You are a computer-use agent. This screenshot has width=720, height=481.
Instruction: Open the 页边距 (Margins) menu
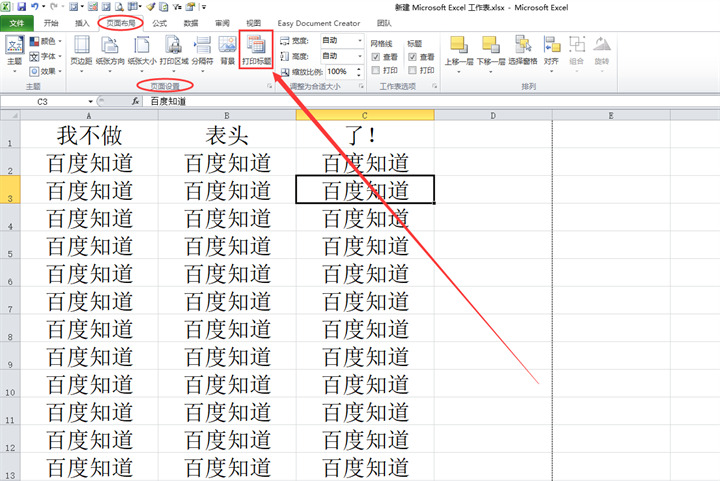[x=81, y=54]
